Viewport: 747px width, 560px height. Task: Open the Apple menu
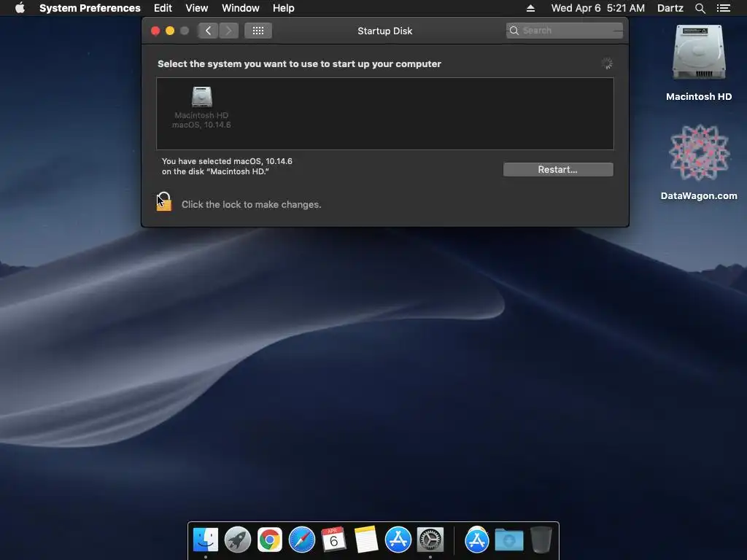pos(20,8)
